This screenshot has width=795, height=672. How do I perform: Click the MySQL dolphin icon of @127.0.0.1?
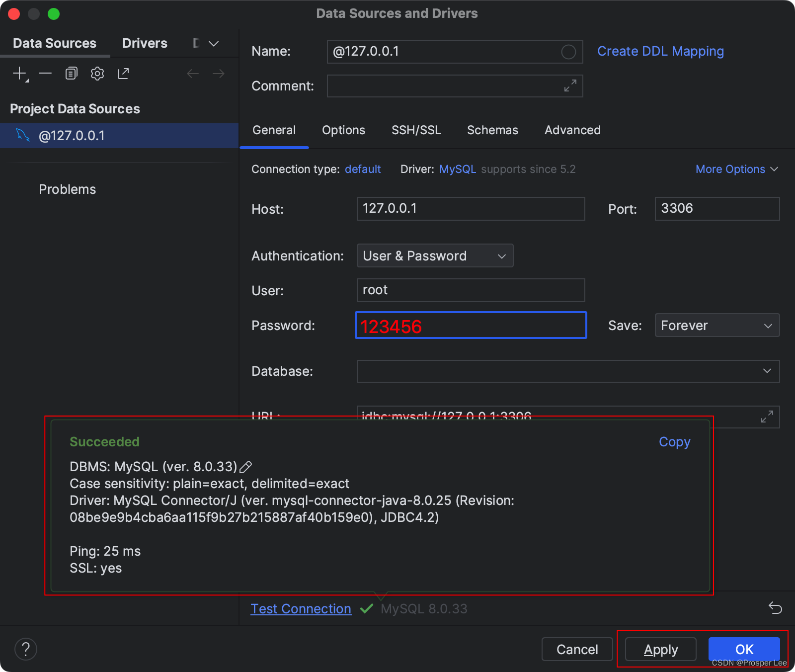click(x=22, y=135)
